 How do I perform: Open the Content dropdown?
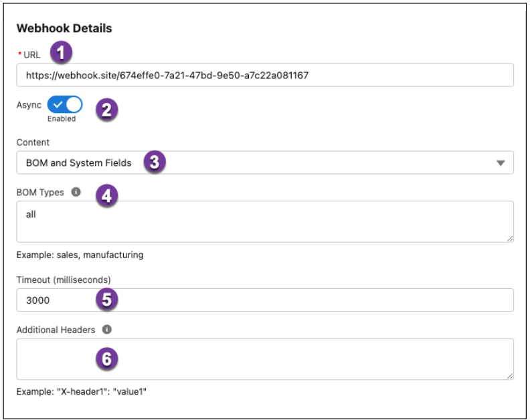[x=265, y=163]
